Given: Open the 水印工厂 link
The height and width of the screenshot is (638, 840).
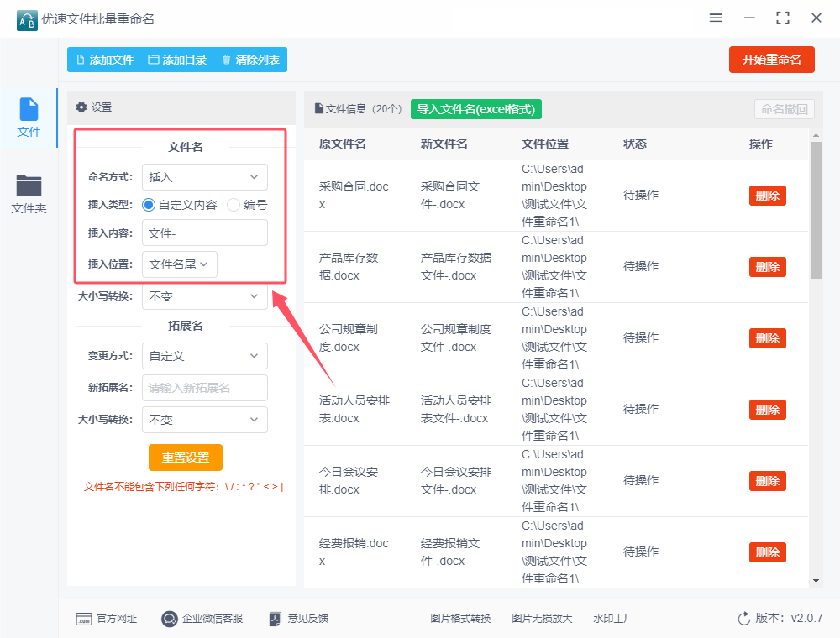Looking at the screenshot, I should tap(613, 619).
